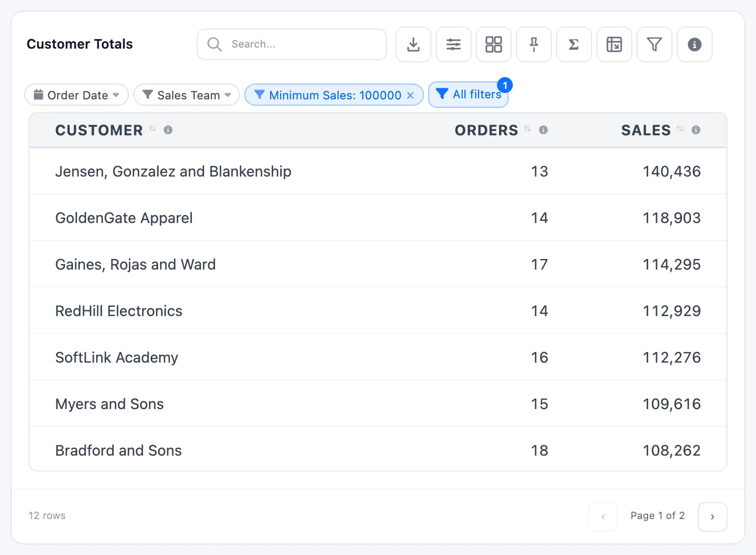Viewport: 756px width, 555px height.
Task: Click the 12 rows count
Action: tap(47, 515)
